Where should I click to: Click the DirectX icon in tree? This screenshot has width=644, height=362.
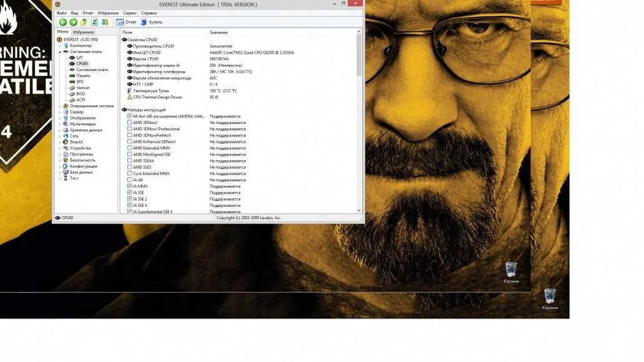tap(65, 142)
